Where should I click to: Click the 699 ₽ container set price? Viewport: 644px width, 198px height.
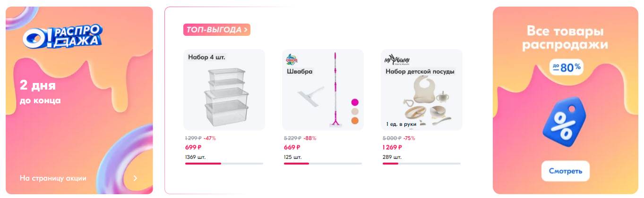pos(193,147)
